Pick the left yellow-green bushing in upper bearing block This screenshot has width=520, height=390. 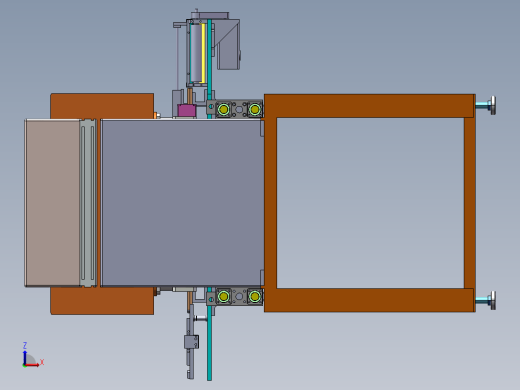click(223, 109)
